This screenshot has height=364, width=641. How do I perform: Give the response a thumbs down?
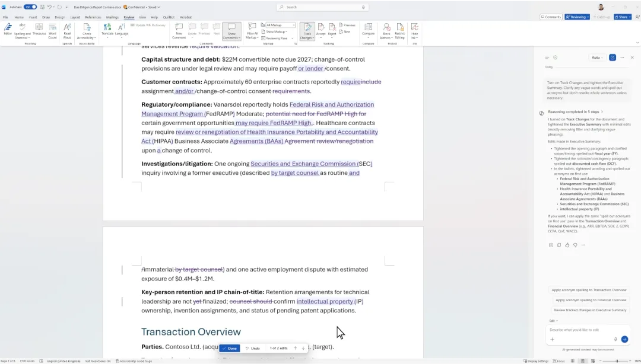coord(575,245)
